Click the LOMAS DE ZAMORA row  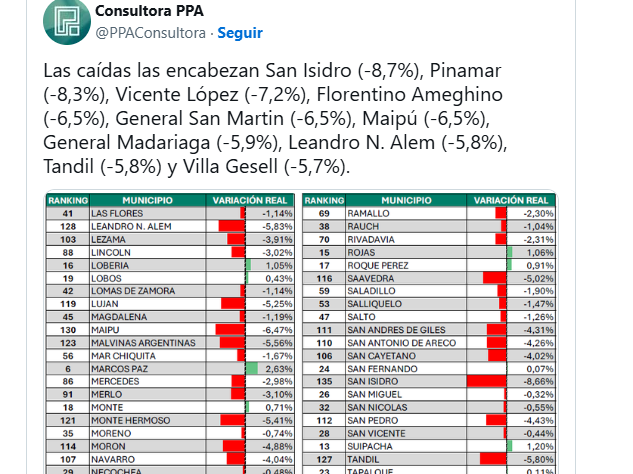pos(170,291)
